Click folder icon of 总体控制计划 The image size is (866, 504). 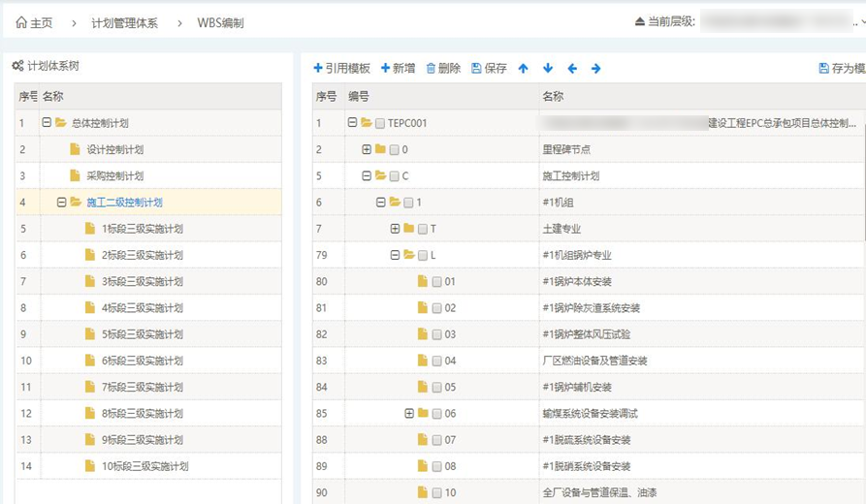pos(61,122)
